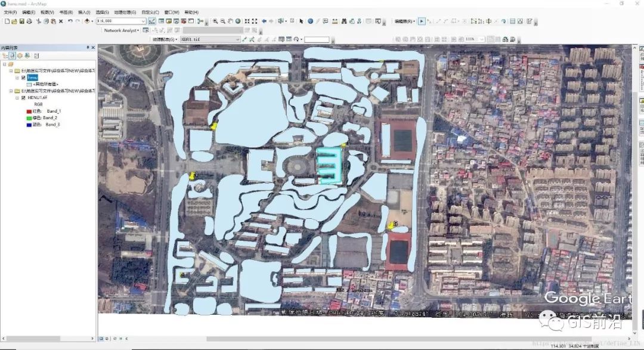List layers by visibility
The width and height of the screenshot is (644, 350).
pos(20,55)
